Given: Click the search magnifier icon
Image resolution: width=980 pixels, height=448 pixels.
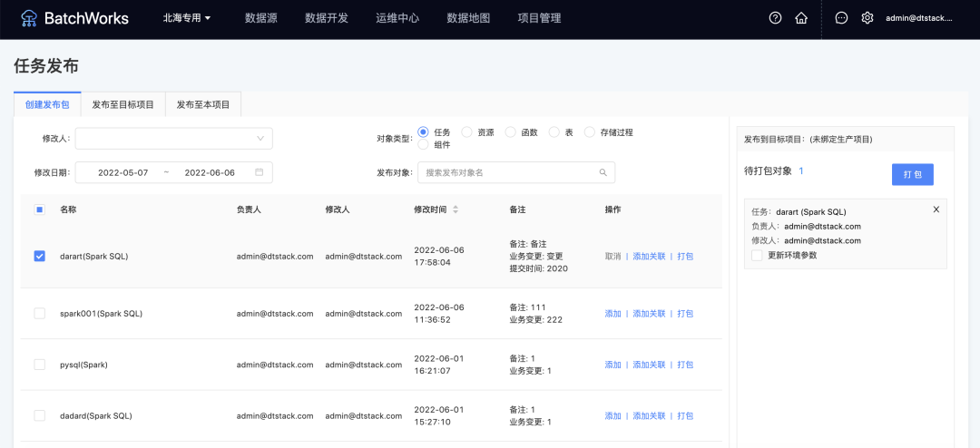Looking at the screenshot, I should 603,172.
